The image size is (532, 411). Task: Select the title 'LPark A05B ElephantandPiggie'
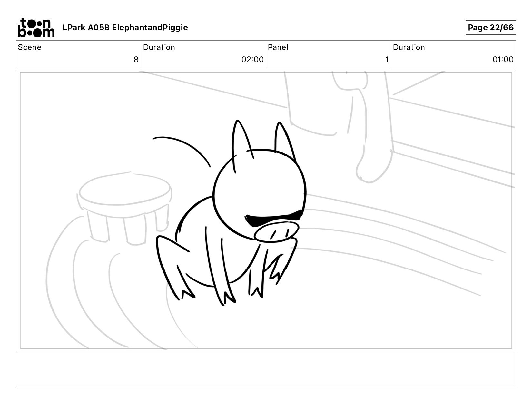pyautogui.click(x=125, y=28)
